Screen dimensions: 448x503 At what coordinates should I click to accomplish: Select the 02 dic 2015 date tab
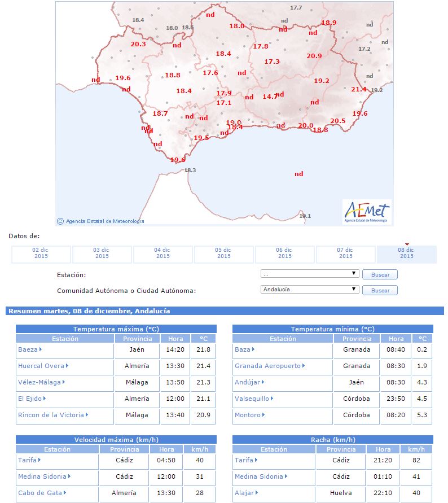tap(41, 253)
